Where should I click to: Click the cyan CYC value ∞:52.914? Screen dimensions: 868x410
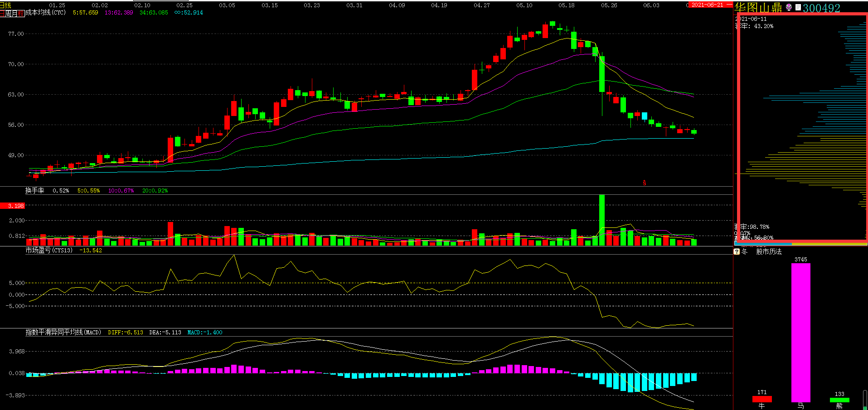point(189,13)
